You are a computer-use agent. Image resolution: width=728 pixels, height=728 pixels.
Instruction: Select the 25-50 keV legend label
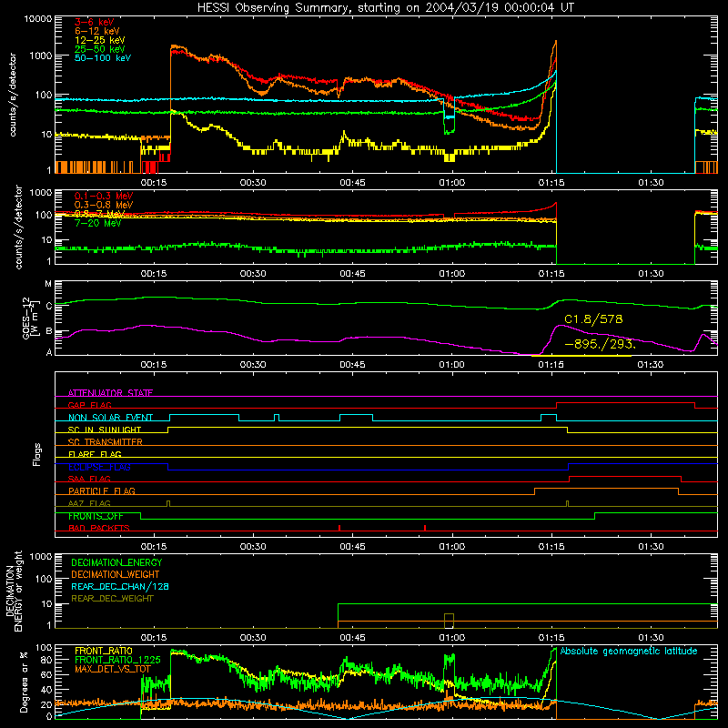(x=100, y=49)
